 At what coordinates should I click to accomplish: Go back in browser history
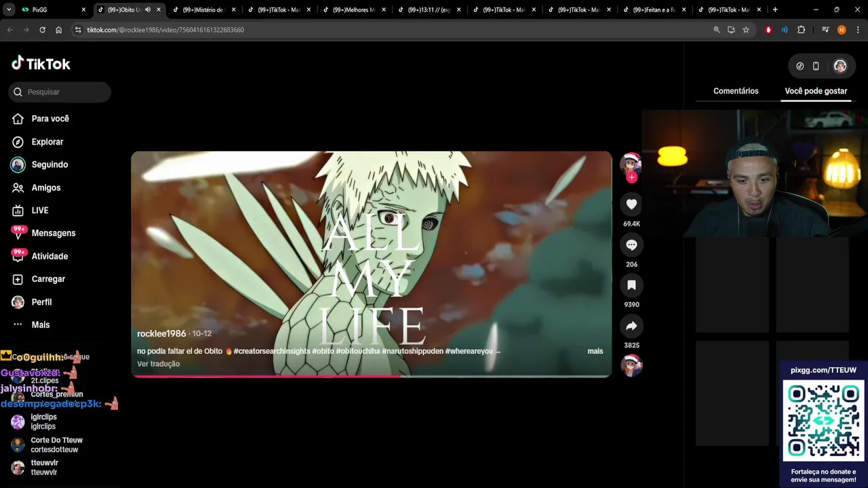[x=9, y=30]
